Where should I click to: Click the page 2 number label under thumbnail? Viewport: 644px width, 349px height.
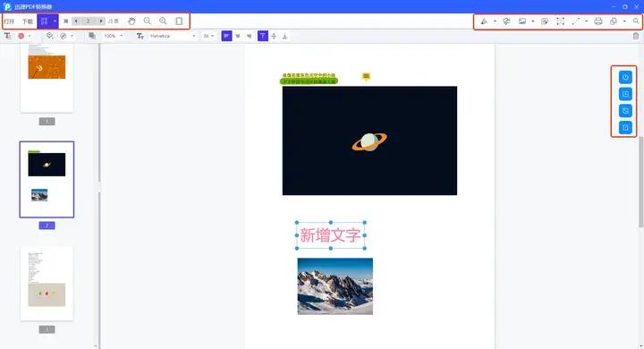pos(47,226)
